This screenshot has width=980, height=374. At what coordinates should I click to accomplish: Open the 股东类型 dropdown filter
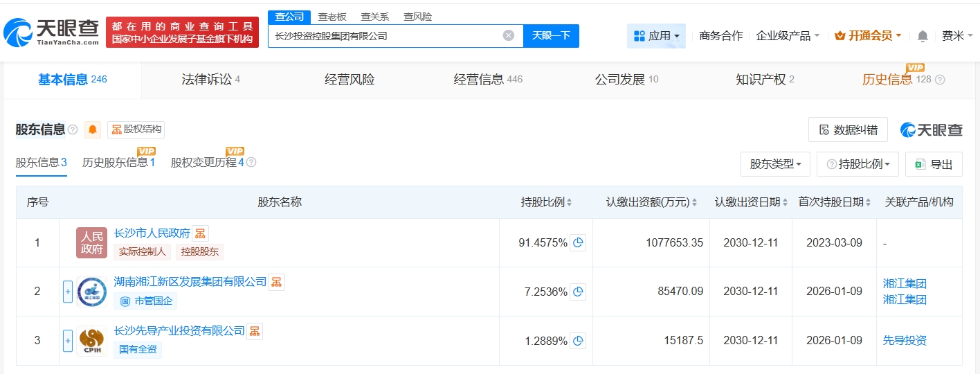tap(775, 164)
